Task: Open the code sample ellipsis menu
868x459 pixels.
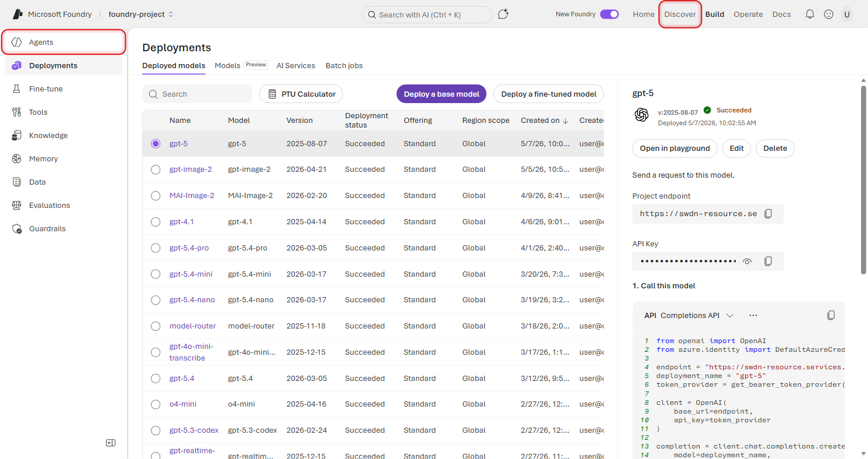Action: point(753,315)
